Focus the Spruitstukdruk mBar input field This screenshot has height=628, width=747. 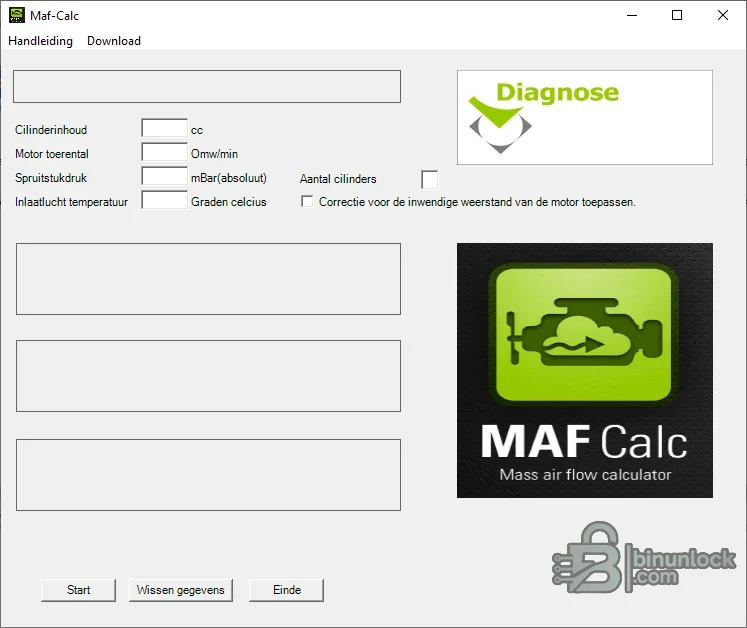click(x=164, y=176)
